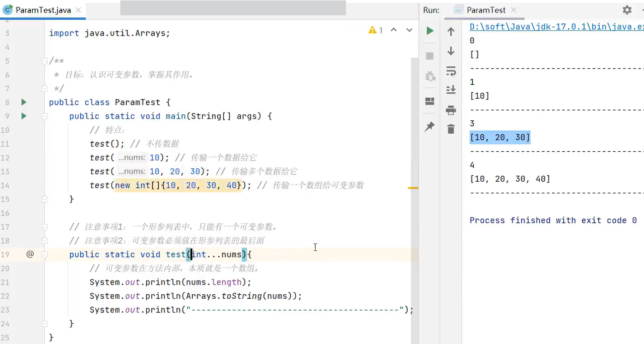This screenshot has width=644, height=344.
Task: Click line number 14 in the gutter
Action: pos(5,185)
